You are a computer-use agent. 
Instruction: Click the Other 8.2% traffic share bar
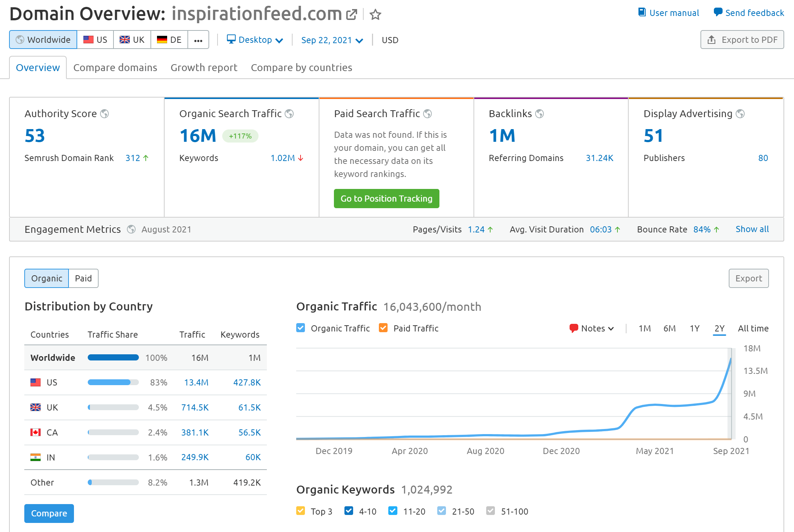tap(113, 482)
